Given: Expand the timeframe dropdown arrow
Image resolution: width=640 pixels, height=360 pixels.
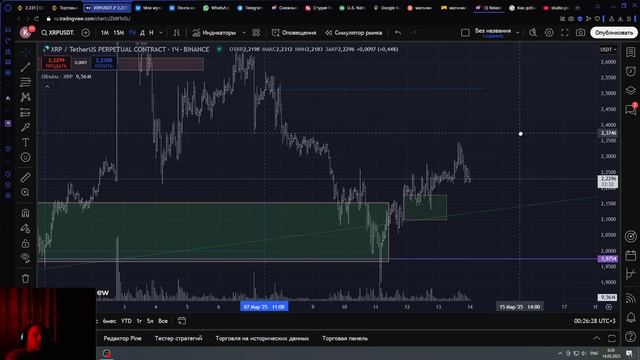Looking at the screenshot, I should point(161,33).
